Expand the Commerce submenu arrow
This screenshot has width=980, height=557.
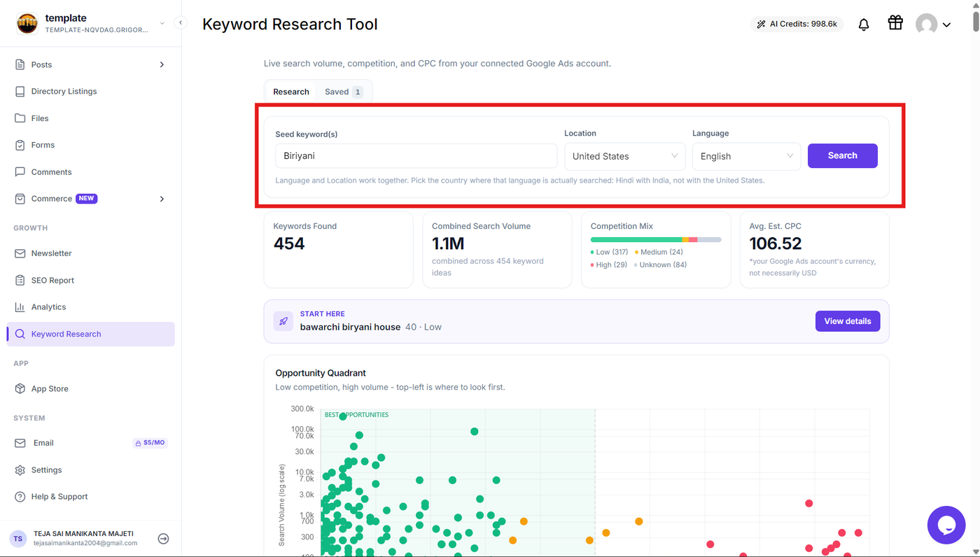click(x=162, y=199)
